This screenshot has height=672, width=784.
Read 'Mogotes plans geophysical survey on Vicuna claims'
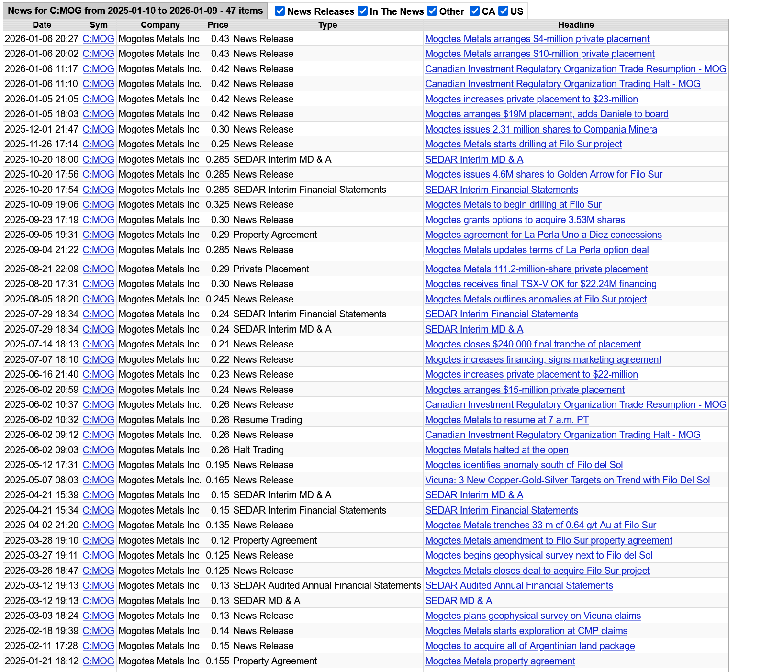[x=533, y=616]
